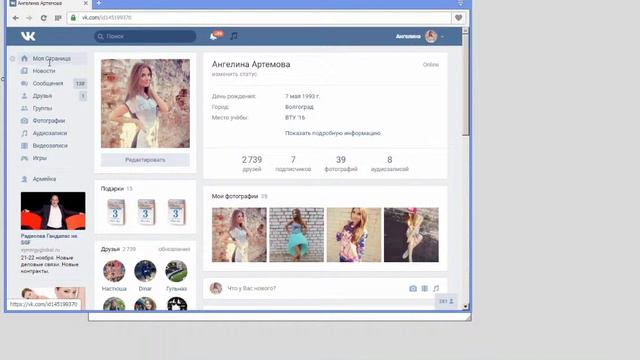Open friend Настюша avatar
Image resolution: width=640 pixels, height=360 pixels.
(x=114, y=271)
